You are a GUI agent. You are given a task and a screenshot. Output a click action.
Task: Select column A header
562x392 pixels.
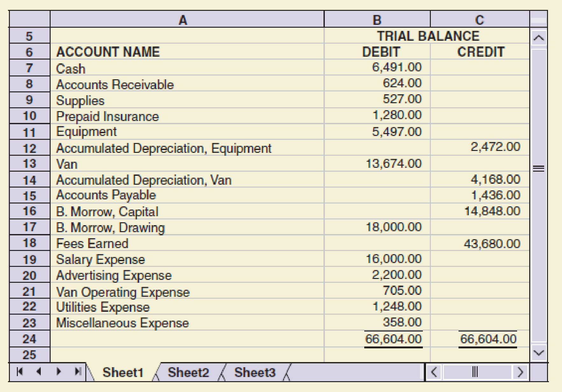click(187, 19)
